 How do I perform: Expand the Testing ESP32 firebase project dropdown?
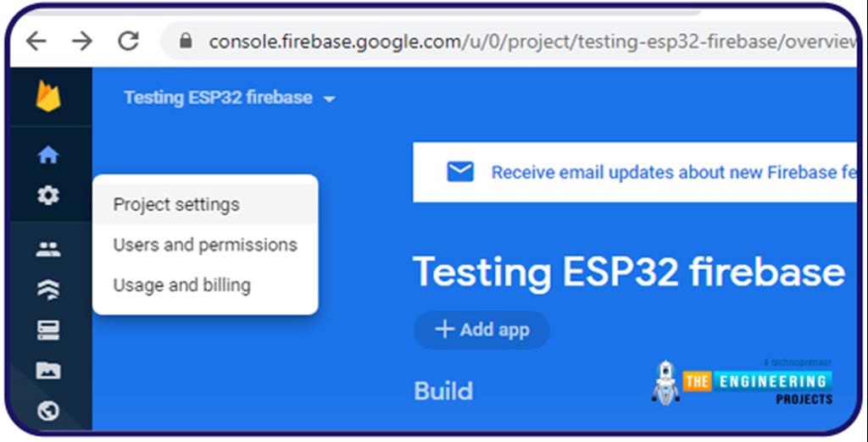pos(329,99)
